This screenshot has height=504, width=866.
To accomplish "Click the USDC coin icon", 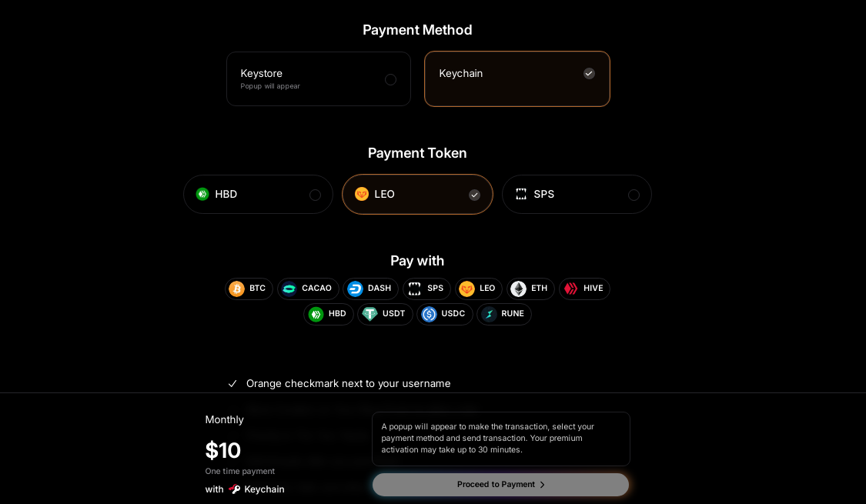I will 429,314.
